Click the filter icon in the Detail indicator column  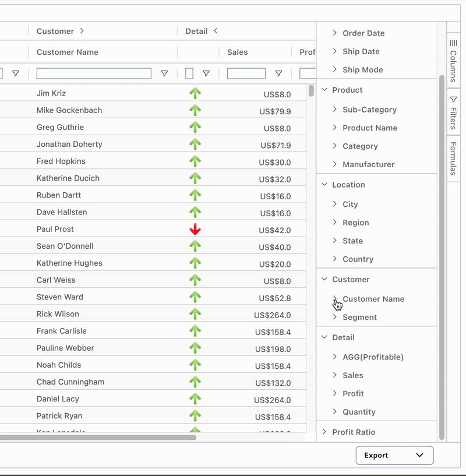206,73
